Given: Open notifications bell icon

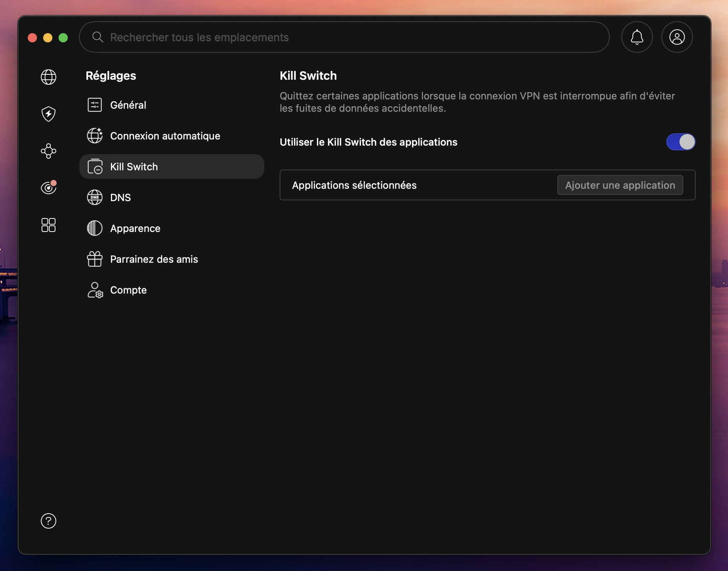Looking at the screenshot, I should coord(637,37).
